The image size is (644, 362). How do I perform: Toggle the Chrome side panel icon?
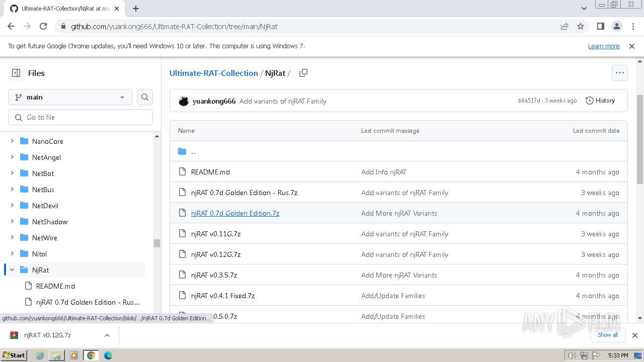click(x=601, y=26)
